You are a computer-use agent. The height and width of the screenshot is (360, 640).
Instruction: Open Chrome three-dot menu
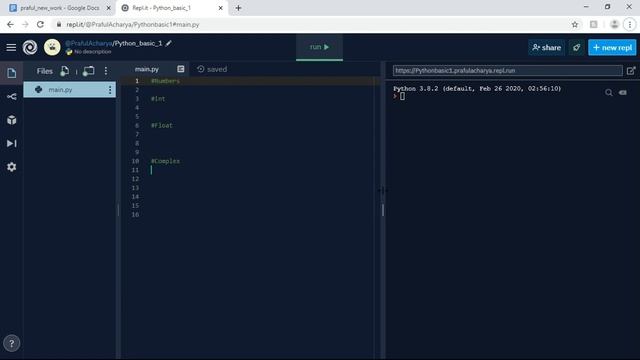630,24
